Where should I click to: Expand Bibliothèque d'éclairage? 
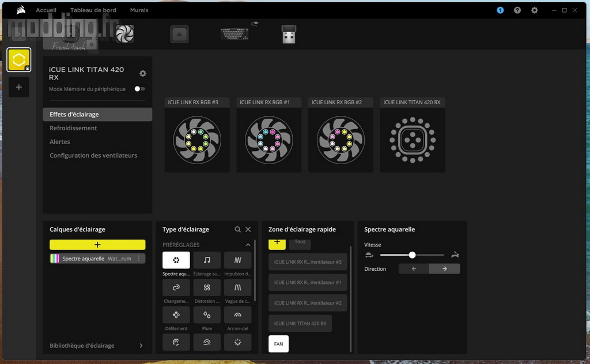(141, 346)
